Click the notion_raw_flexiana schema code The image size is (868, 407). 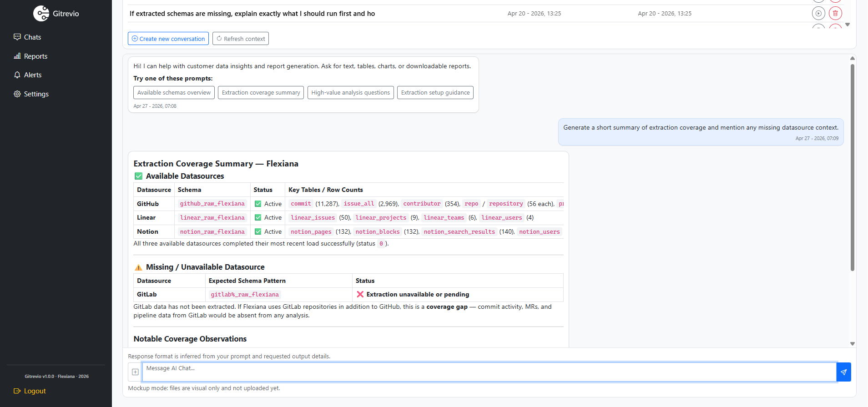[212, 232]
